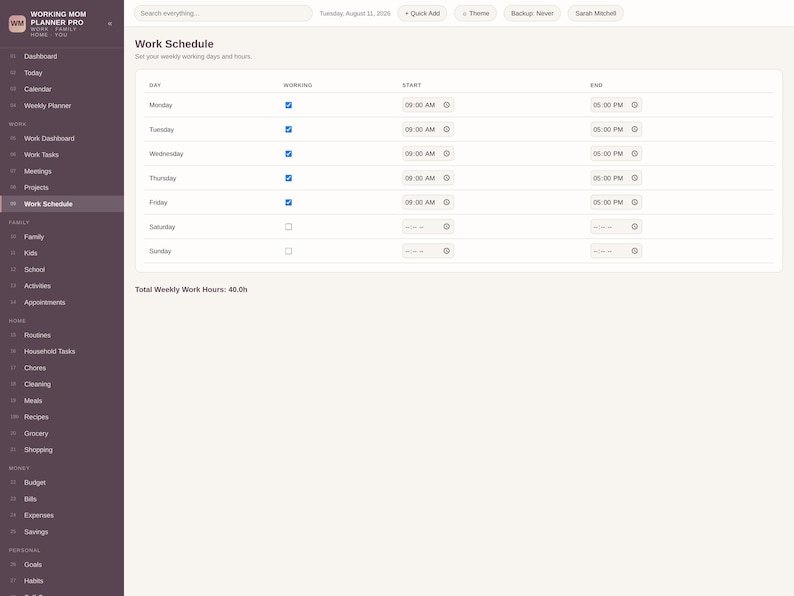Open Sarah Mitchell profile button
This screenshot has height=596, width=794.
point(596,13)
